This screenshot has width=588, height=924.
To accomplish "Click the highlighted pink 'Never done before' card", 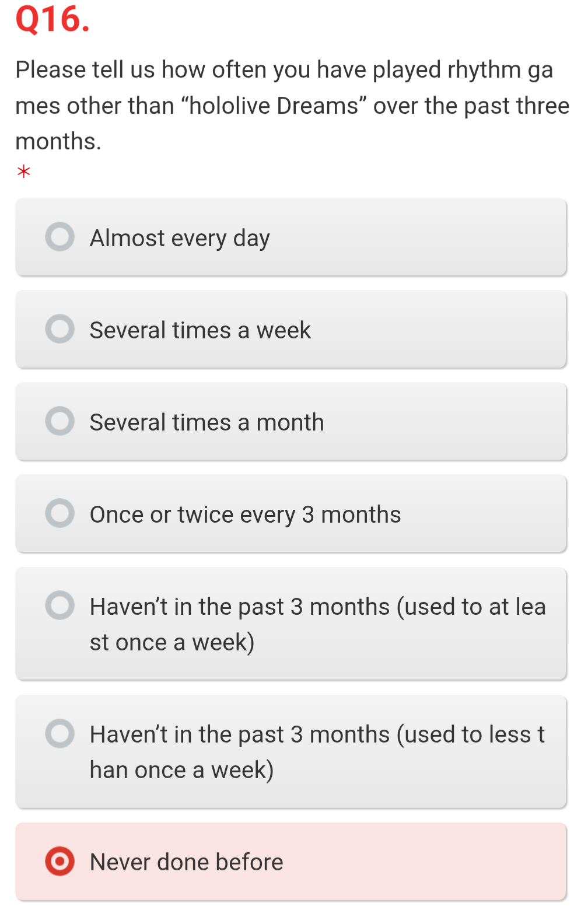I will click(290, 862).
